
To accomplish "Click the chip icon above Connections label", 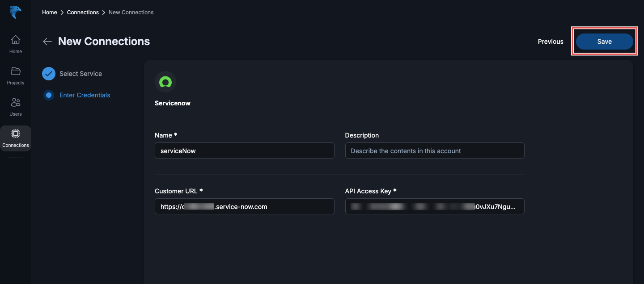I will [15, 133].
